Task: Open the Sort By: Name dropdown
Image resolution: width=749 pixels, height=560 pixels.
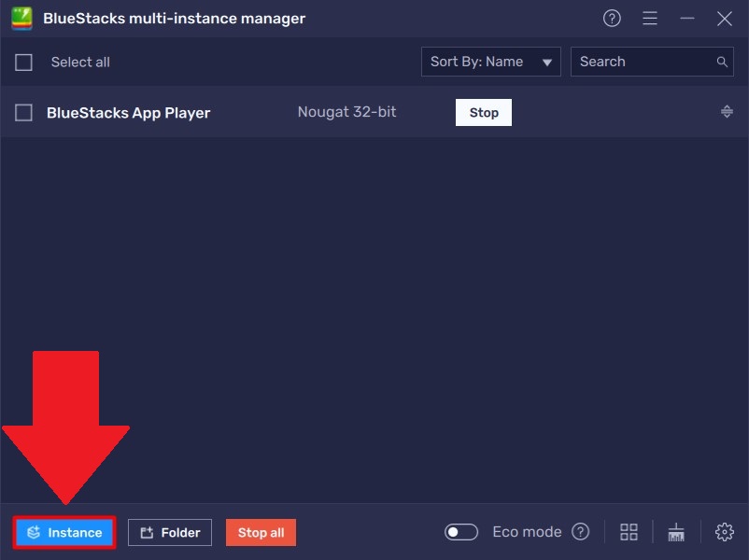Action: [x=490, y=62]
